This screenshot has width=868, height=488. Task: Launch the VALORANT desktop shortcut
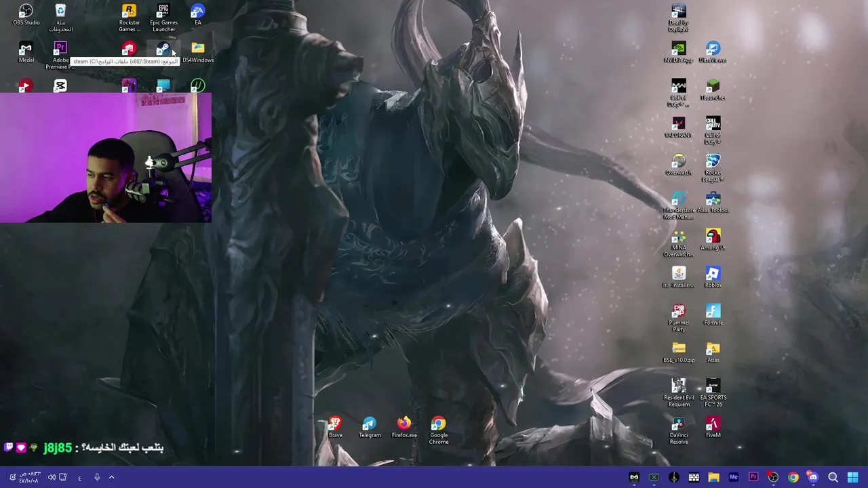pyautogui.click(x=679, y=127)
